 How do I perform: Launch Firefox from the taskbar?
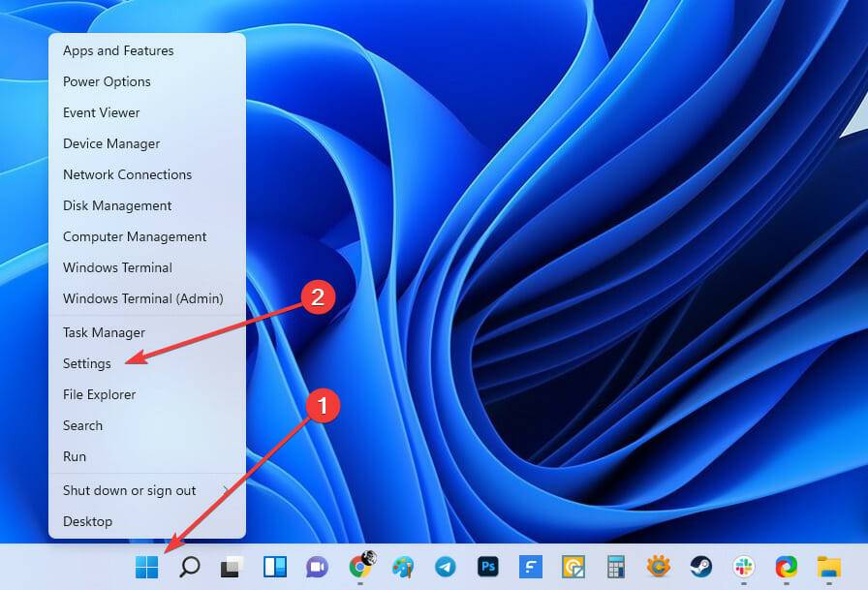787,568
